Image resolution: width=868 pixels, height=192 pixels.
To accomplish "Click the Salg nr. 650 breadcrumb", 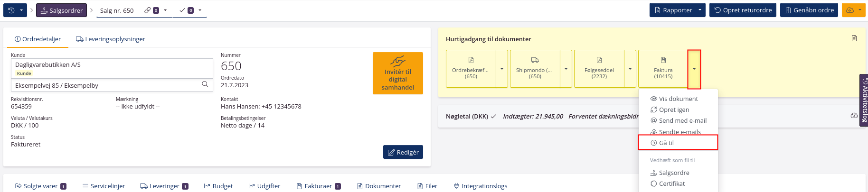I will pyautogui.click(x=117, y=10).
